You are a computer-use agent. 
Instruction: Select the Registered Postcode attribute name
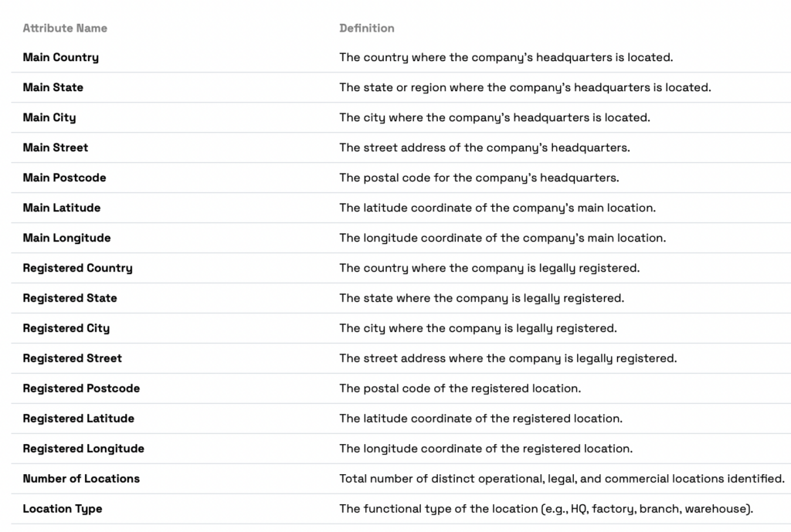point(81,388)
